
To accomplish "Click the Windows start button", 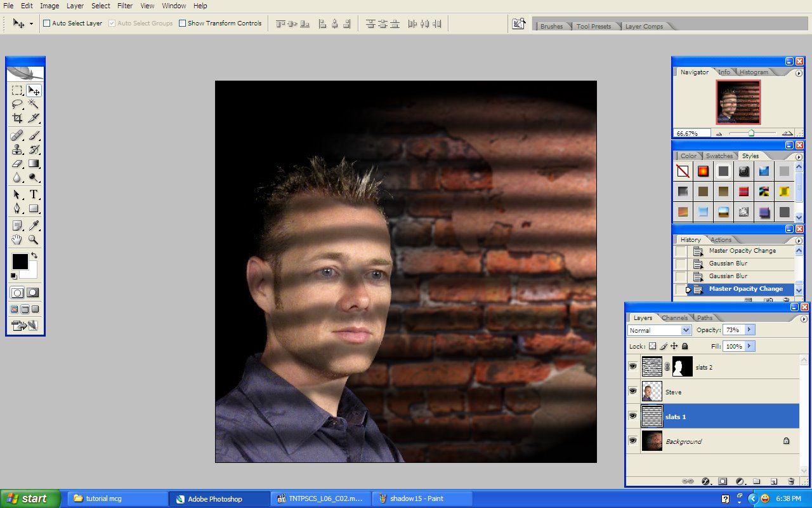I will [x=30, y=498].
